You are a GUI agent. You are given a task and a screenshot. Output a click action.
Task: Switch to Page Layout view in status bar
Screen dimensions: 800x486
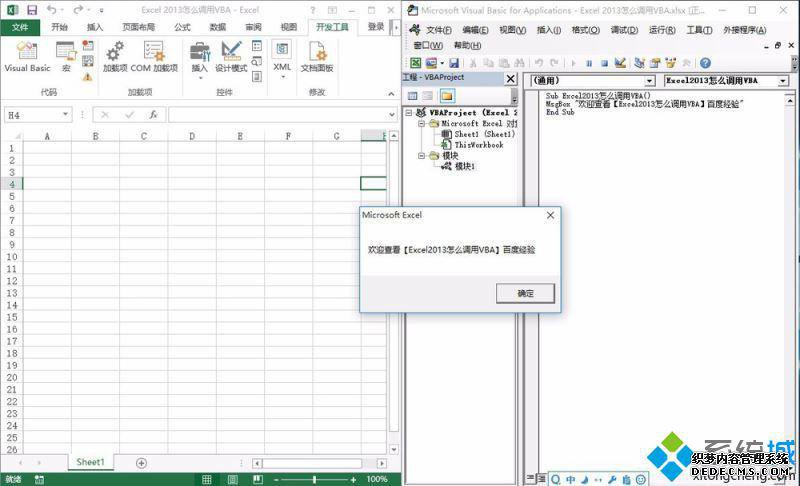tap(232, 479)
